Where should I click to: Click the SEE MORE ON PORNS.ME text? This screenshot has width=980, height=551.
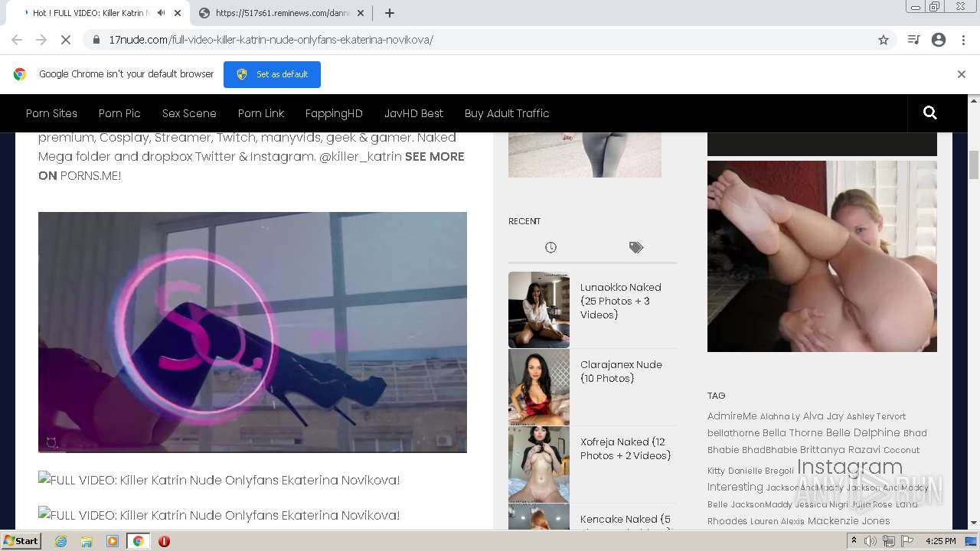252,166
